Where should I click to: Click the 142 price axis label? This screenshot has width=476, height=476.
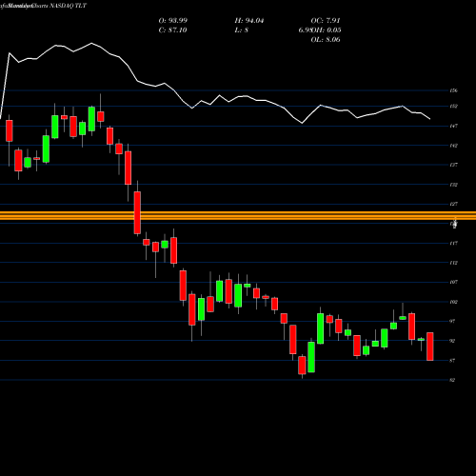coord(453,146)
